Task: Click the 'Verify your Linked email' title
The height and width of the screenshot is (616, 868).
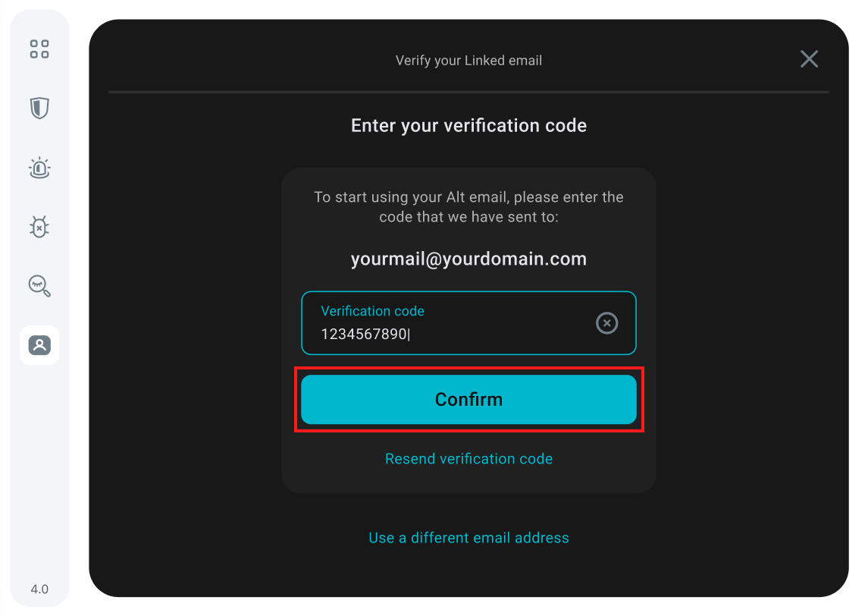Action: [x=468, y=61]
